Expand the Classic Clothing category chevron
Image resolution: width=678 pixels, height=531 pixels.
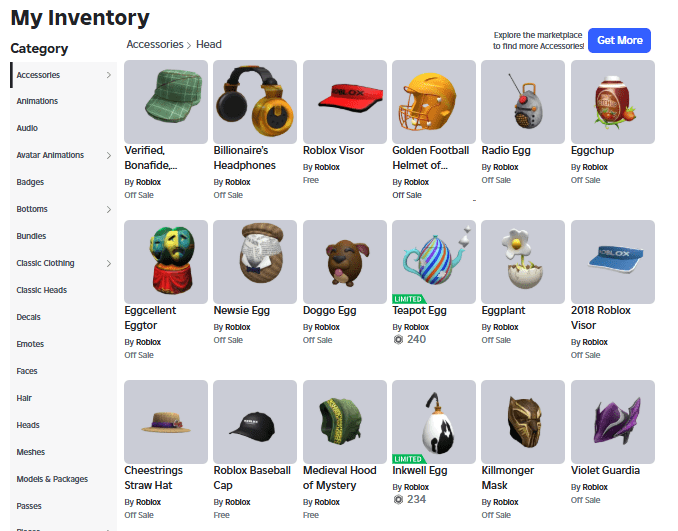109,263
